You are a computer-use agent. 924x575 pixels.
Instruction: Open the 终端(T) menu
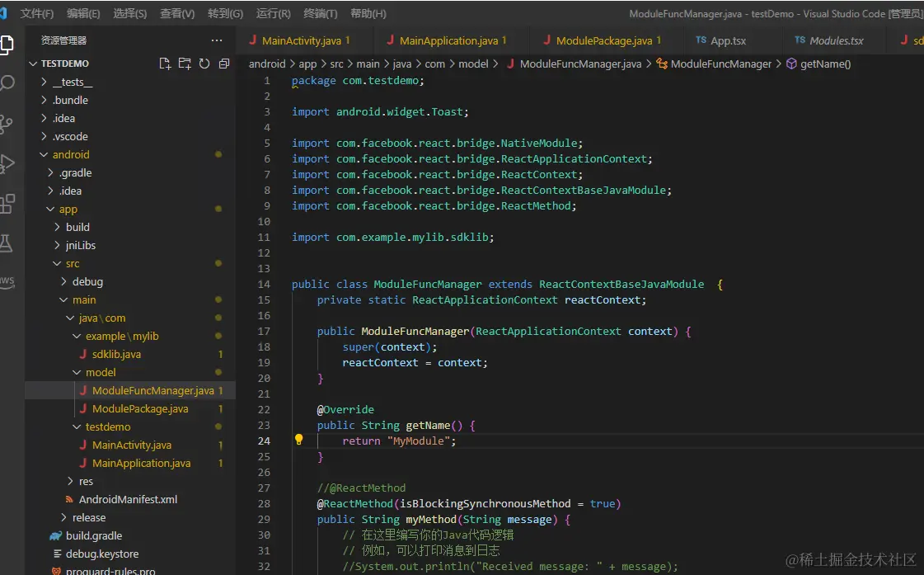tap(320, 13)
